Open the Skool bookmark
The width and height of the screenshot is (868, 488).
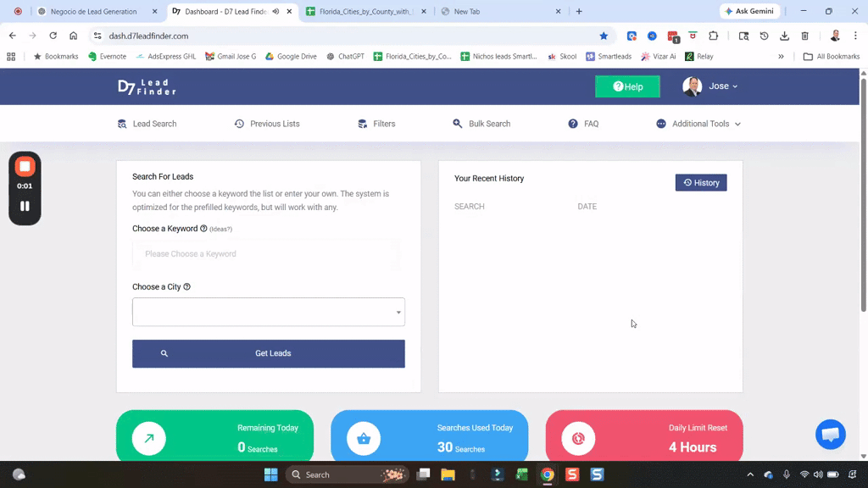(x=562, y=57)
